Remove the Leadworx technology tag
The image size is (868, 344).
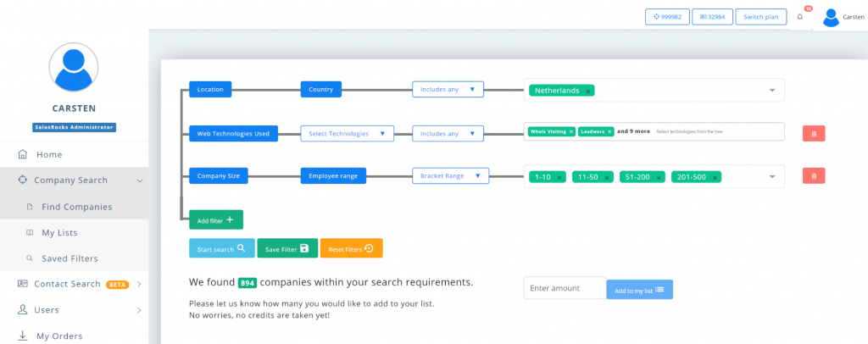tap(609, 131)
